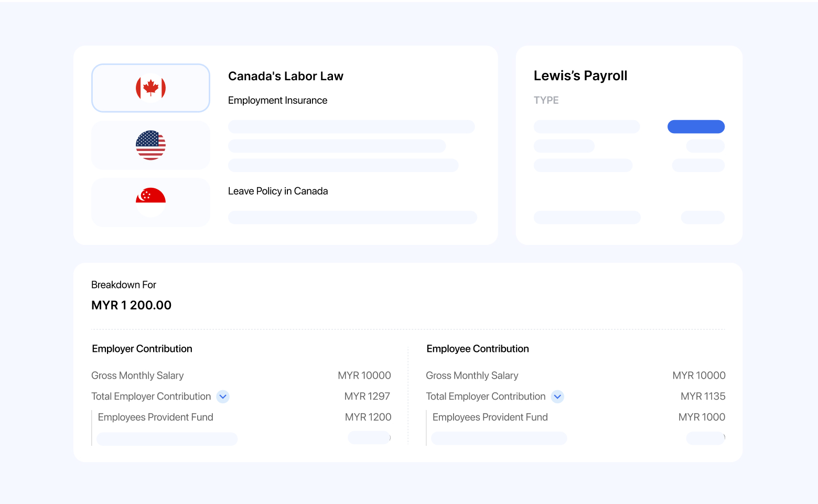Screen dimensions: 818x504
Task: Expand Total Employer Contribution in Employee Contribution section
Action: pos(557,396)
